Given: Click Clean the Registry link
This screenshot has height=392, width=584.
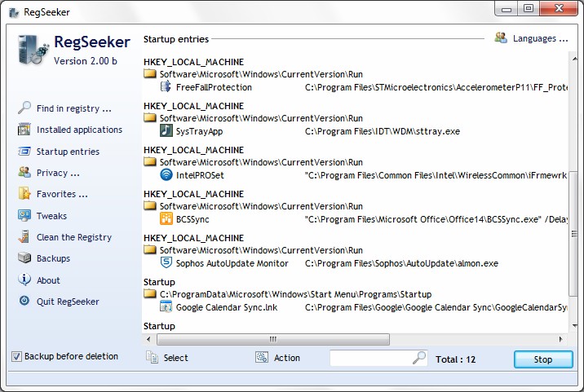Looking at the screenshot, I should [x=74, y=237].
